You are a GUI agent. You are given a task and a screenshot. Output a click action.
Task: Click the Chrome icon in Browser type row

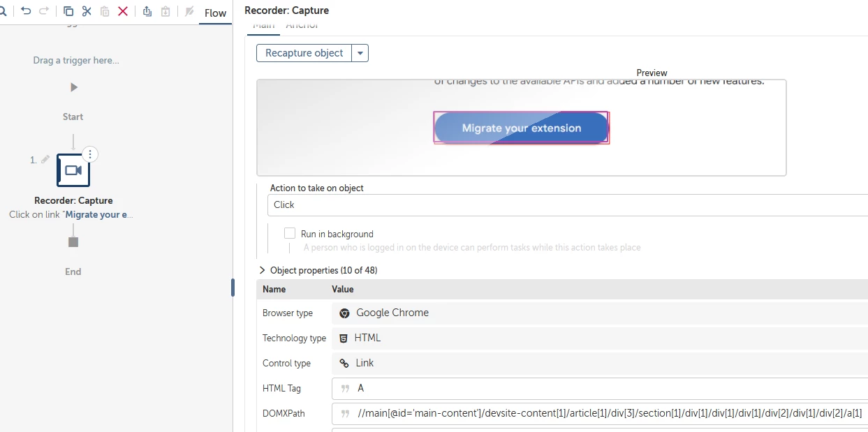tap(344, 313)
